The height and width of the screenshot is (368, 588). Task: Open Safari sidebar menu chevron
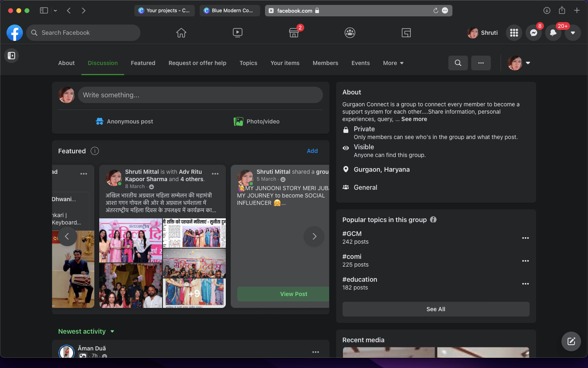click(56, 11)
